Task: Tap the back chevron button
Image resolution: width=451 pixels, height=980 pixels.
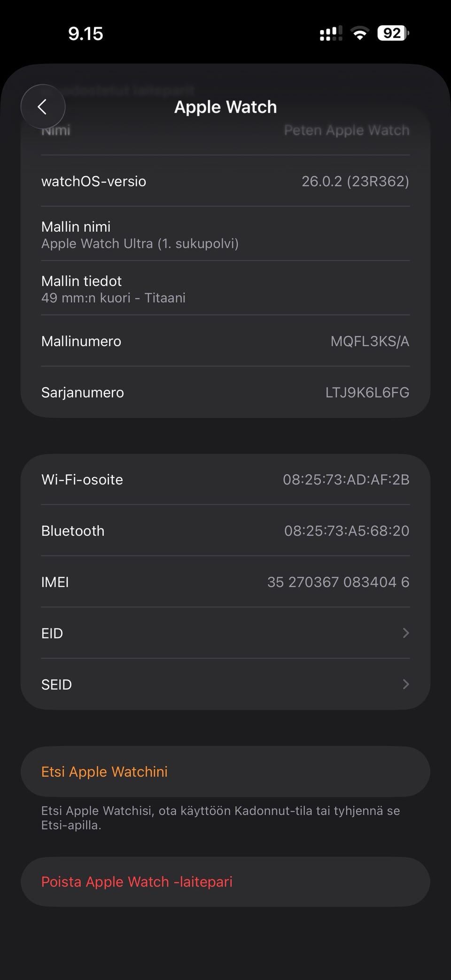Action: point(43,107)
